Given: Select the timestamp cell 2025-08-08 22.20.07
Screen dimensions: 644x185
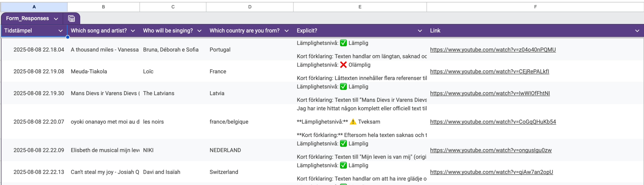Looking at the screenshot, I should click(x=34, y=122).
